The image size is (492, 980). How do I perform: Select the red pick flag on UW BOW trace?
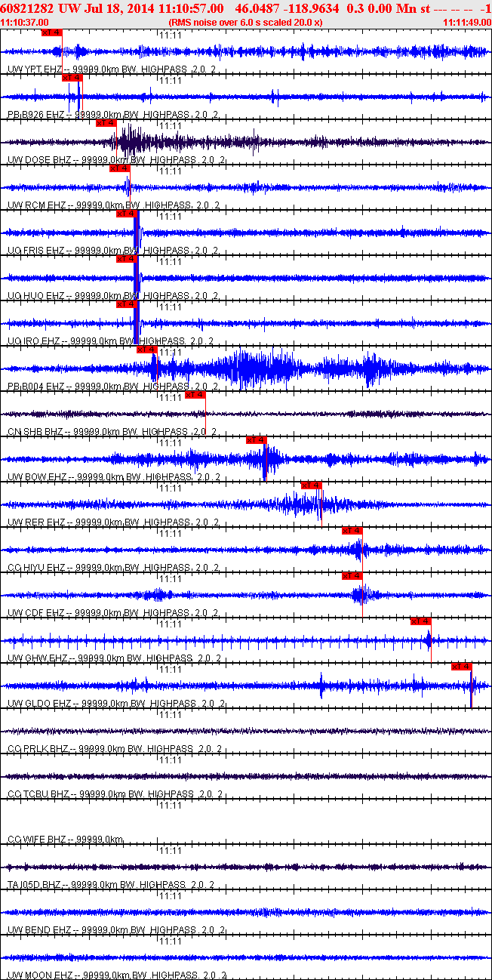click(257, 440)
